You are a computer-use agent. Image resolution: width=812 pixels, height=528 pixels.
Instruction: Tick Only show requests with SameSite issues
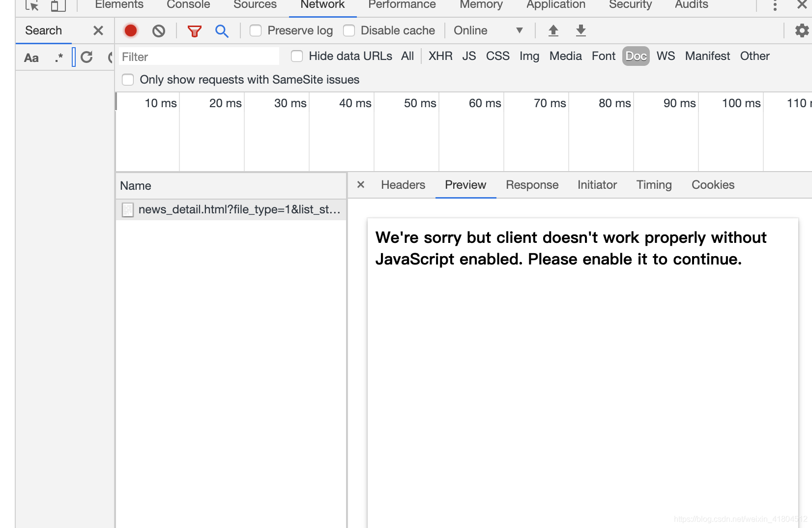click(x=128, y=80)
